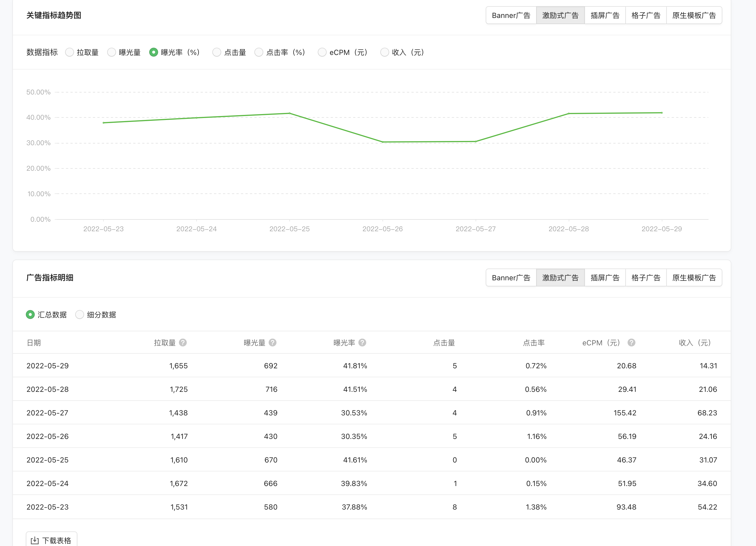Select 收入（元） metric radio button
The height and width of the screenshot is (546, 756).
[384, 52]
